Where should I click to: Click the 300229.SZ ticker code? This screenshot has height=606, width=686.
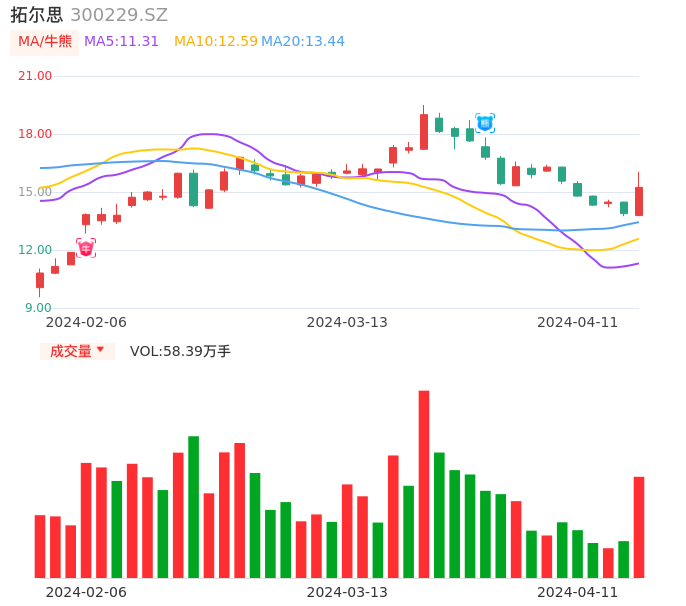point(119,15)
